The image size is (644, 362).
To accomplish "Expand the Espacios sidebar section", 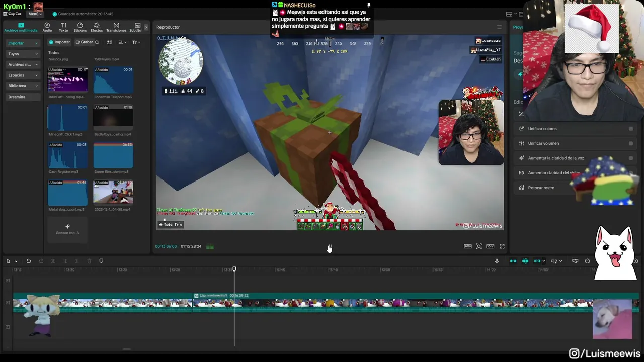I will point(23,75).
